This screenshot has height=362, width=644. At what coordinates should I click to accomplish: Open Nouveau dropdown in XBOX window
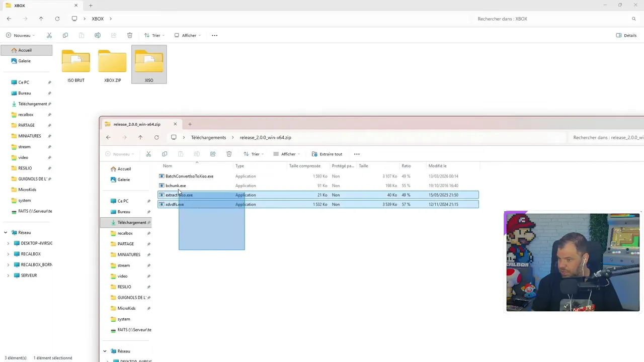pos(21,35)
